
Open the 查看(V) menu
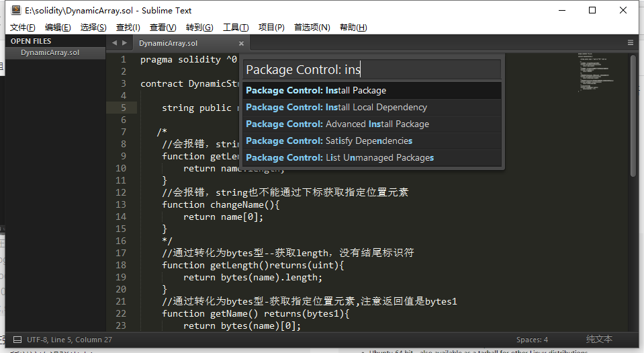point(163,27)
